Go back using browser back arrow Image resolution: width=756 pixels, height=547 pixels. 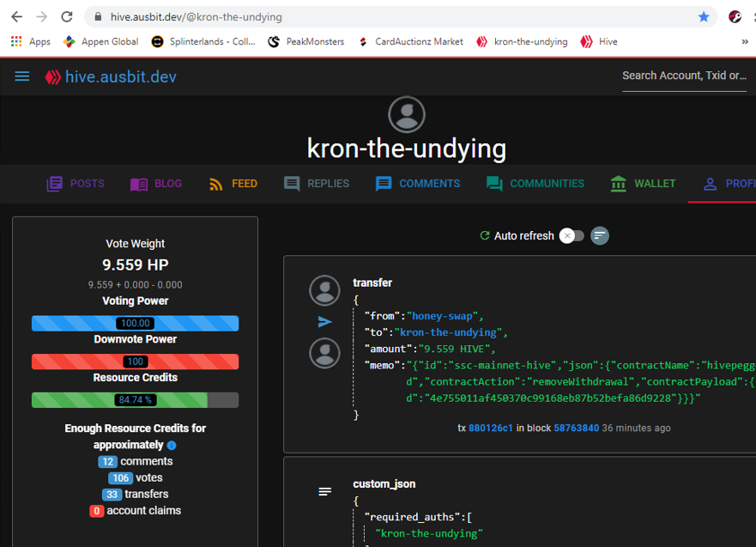click(17, 17)
